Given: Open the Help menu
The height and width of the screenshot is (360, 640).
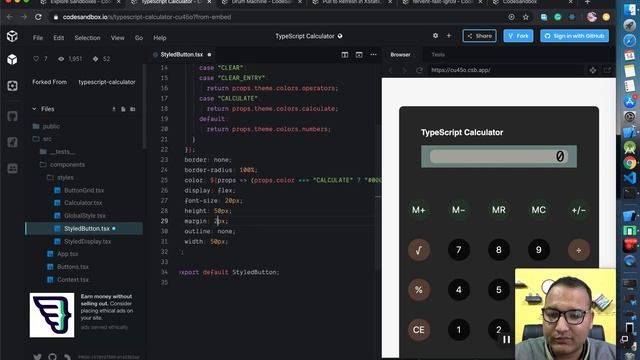Looking at the screenshot, I should pyautogui.click(x=160, y=38).
